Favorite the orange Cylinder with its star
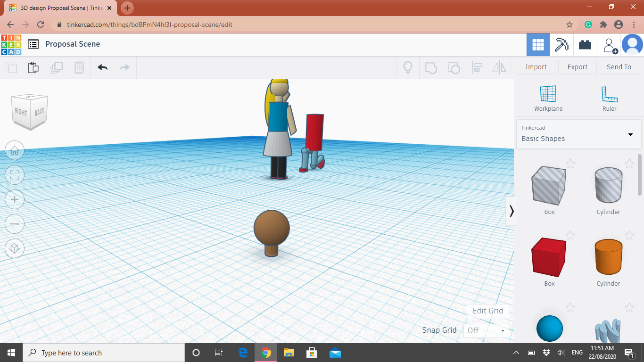644x362 pixels. pyautogui.click(x=629, y=235)
